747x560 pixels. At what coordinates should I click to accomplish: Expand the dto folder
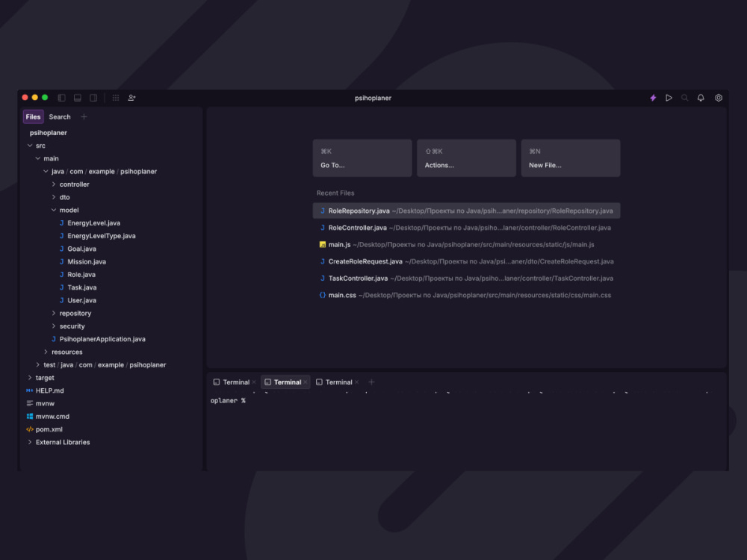[x=54, y=196]
